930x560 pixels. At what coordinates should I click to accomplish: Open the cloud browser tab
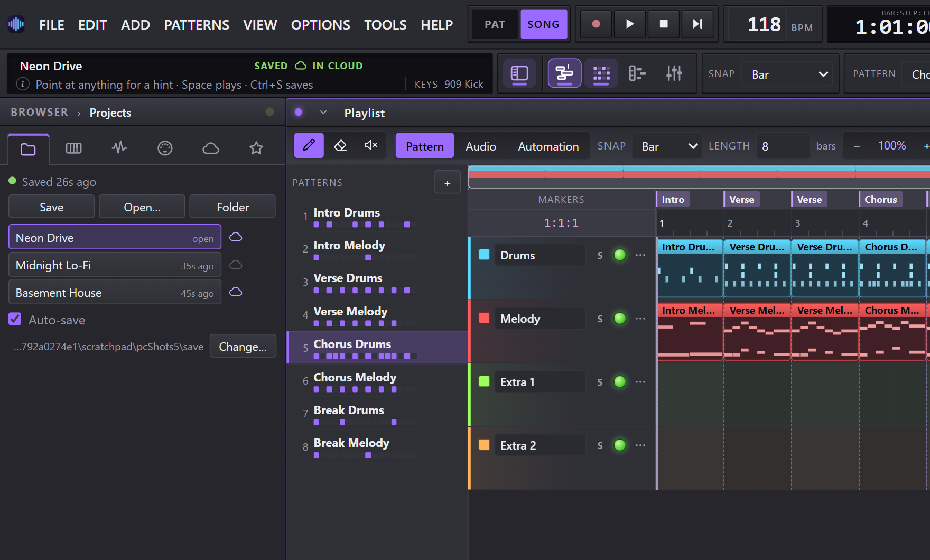coord(211,148)
